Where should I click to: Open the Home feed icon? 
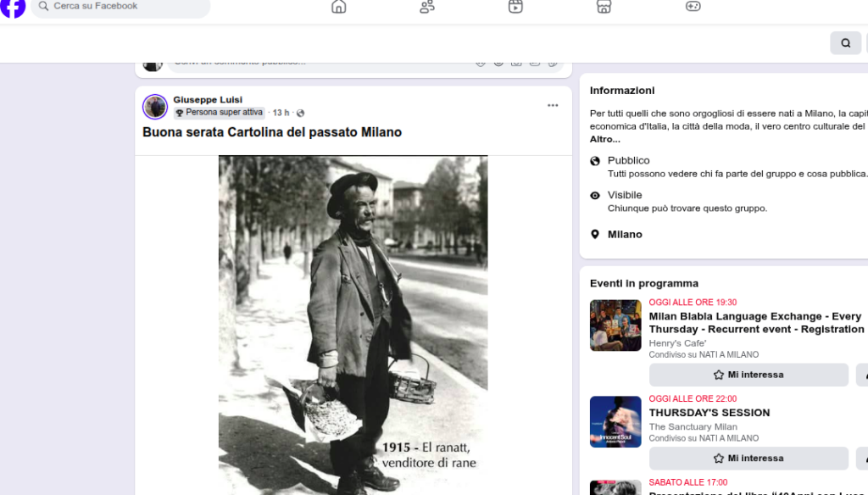[339, 7]
